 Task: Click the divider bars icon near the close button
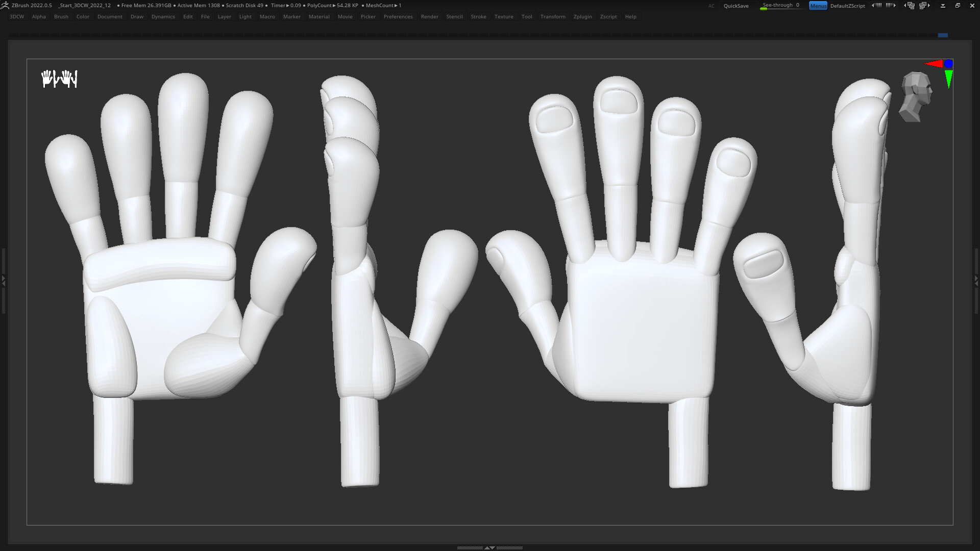click(942, 6)
